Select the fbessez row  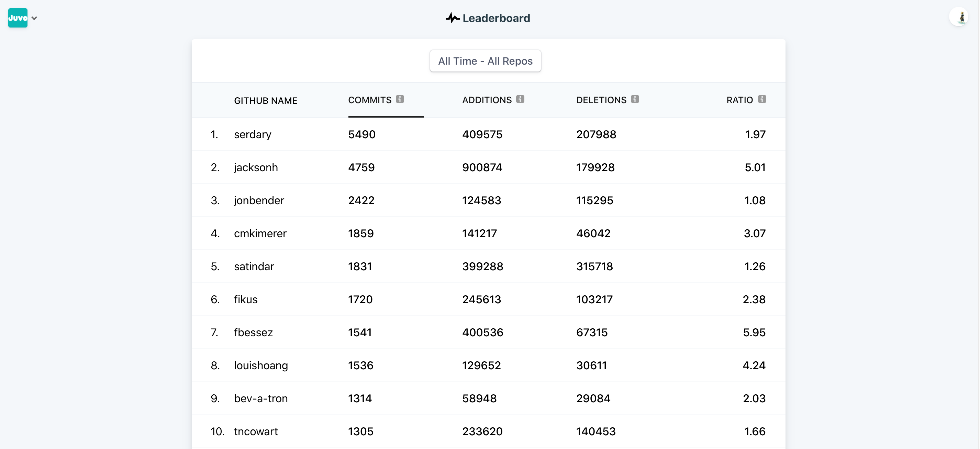coord(253,332)
